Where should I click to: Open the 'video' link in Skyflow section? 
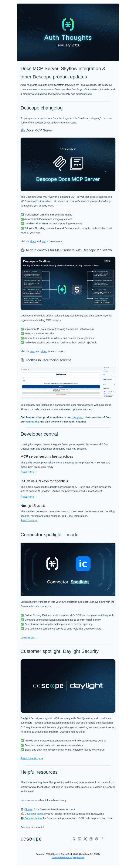pos(44,351)
